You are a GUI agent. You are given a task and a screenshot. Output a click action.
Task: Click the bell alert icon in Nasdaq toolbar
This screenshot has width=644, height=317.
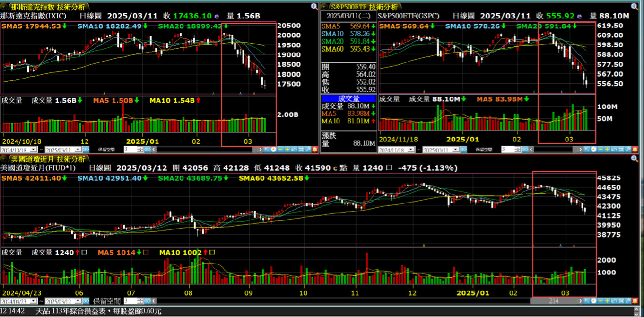[315, 150]
